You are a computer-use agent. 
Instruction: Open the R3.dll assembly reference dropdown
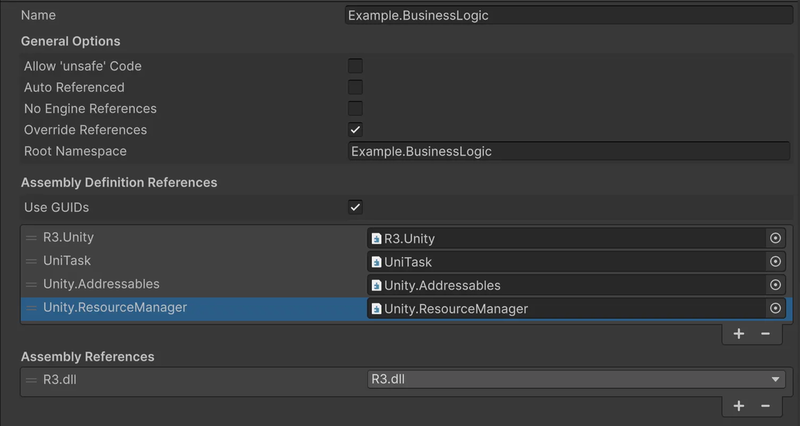[x=576, y=380]
